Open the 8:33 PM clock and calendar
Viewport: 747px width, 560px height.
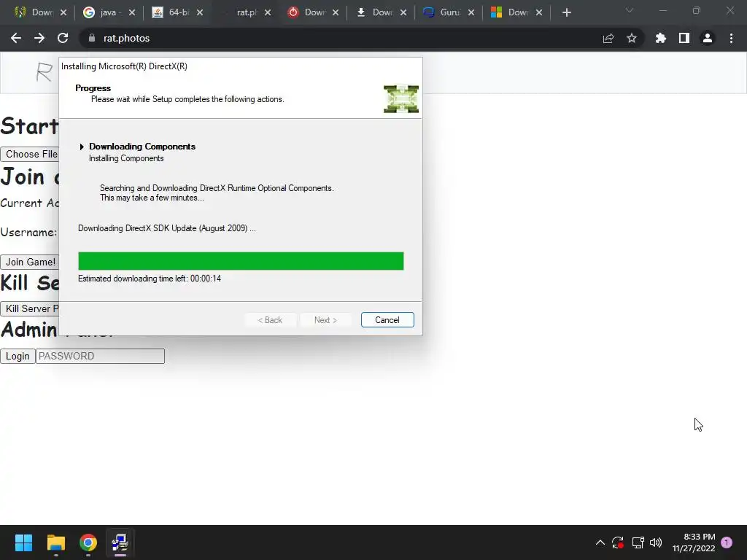point(694,542)
